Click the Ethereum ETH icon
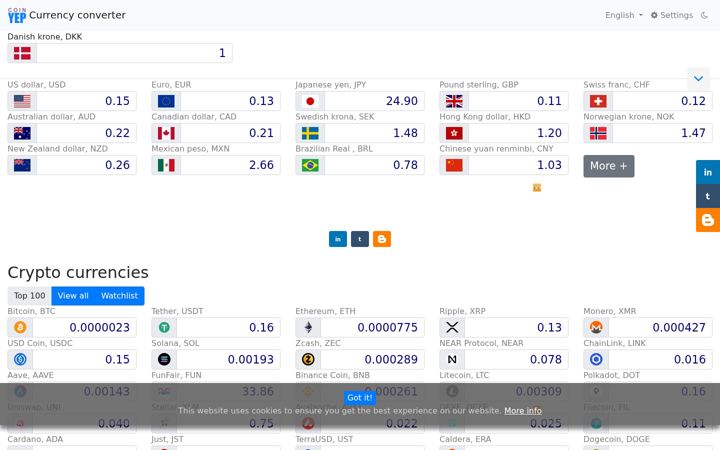 (308, 327)
